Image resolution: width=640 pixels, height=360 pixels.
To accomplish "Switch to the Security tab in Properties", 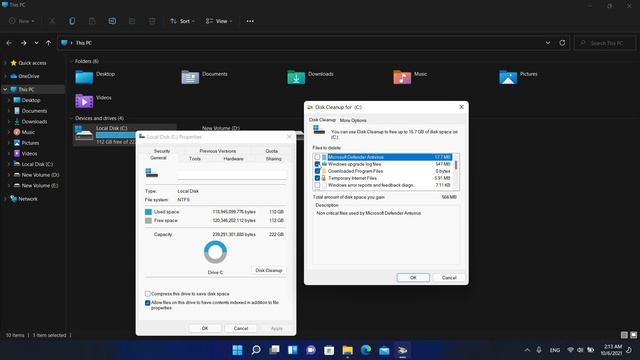I will (162, 151).
